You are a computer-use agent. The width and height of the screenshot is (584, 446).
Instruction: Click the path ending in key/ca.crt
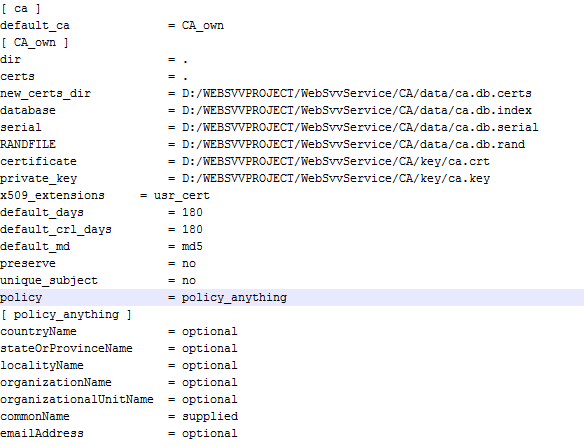point(336,161)
